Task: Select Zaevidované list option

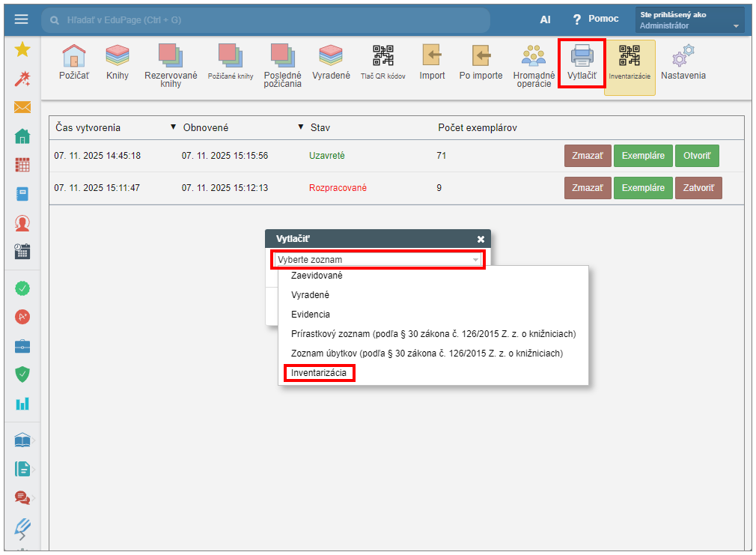Action: (x=317, y=276)
